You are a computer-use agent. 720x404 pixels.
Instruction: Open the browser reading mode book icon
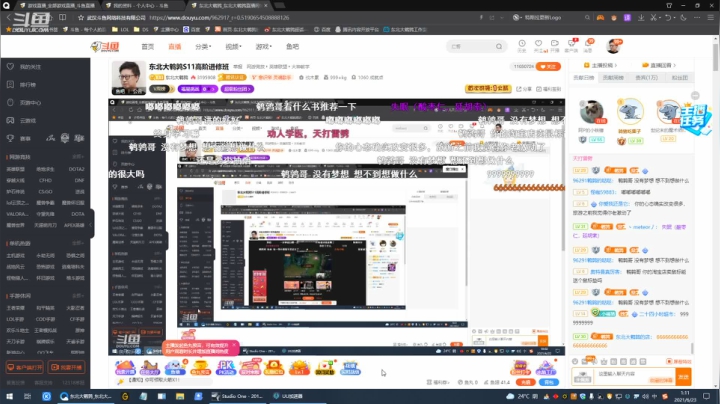pyautogui.click(x=62, y=17)
